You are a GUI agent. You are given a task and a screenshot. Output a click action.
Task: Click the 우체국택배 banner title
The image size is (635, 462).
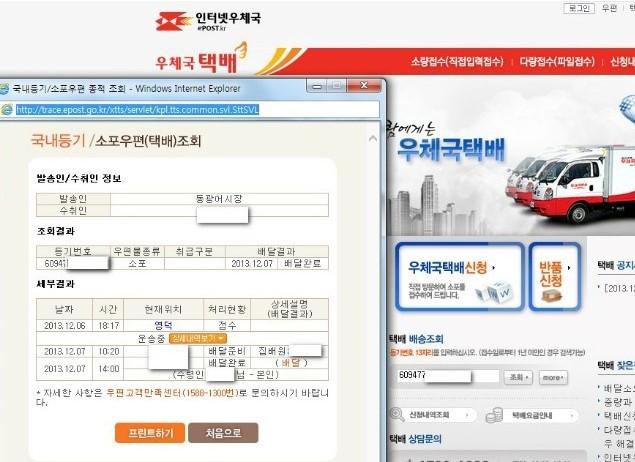(x=452, y=149)
